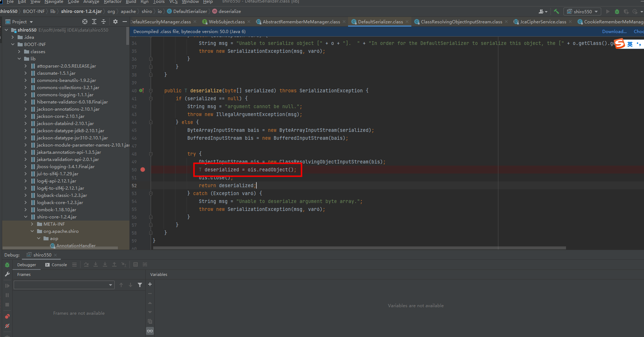Click Pause Program icon in Debug panel
This screenshot has width=644, height=337.
coord(7,295)
